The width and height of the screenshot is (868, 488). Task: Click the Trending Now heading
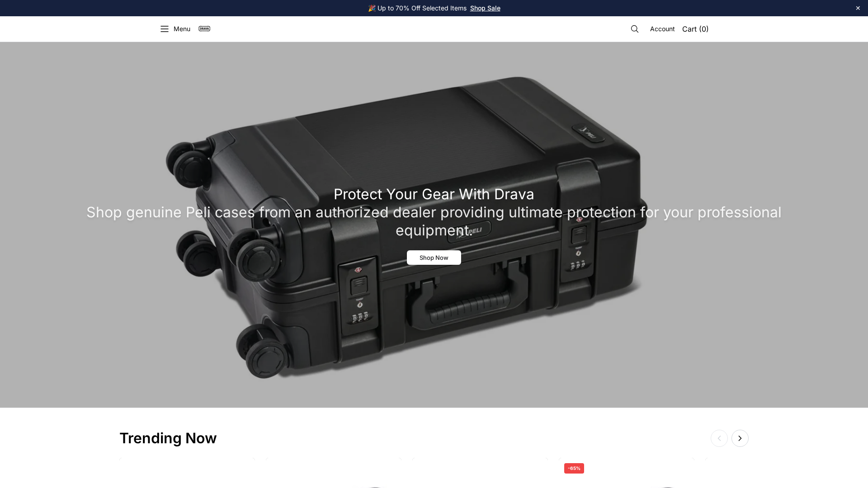pyautogui.click(x=168, y=438)
